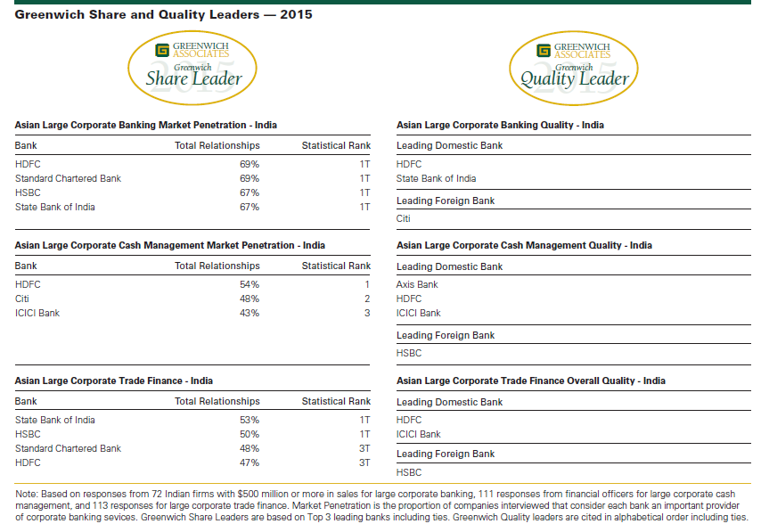The width and height of the screenshot is (761, 532).
Task: Click HDFC in the Cash Management Penetration table
Action: [x=28, y=284]
